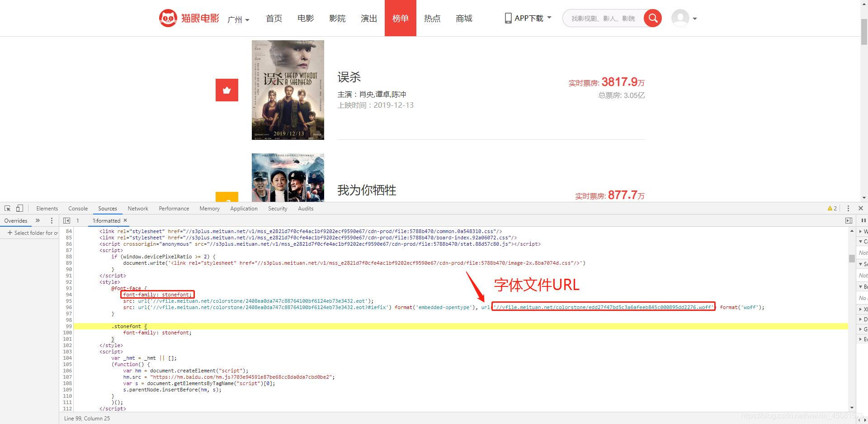This screenshot has height=424, width=868.
Task: Click the 实时票房 3817.9万 figure
Action: (x=607, y=82)
